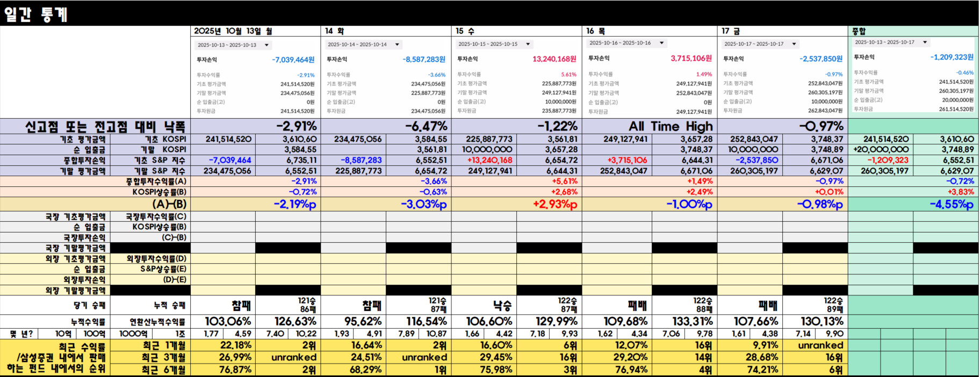Open the 2025-10-13 ~ 2025-10-17 summary date dropdown
The height and width of the screenshot is (377, 980).
pos(891,42)
